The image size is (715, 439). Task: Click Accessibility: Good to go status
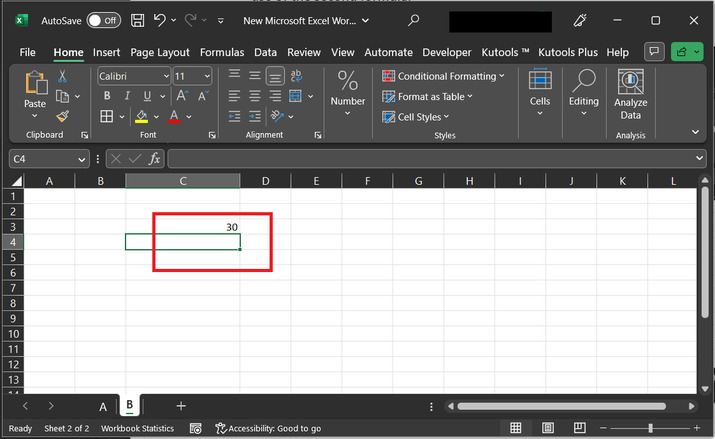pyautogui.click(x=268, y=428)
